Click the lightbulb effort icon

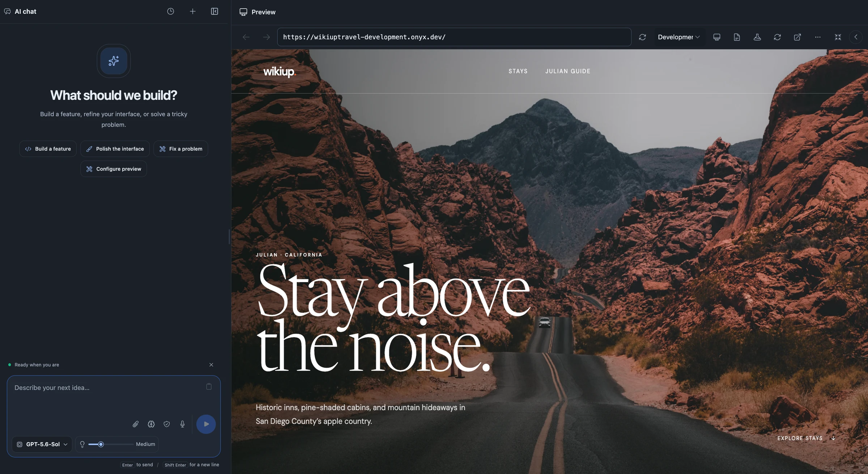82,444
